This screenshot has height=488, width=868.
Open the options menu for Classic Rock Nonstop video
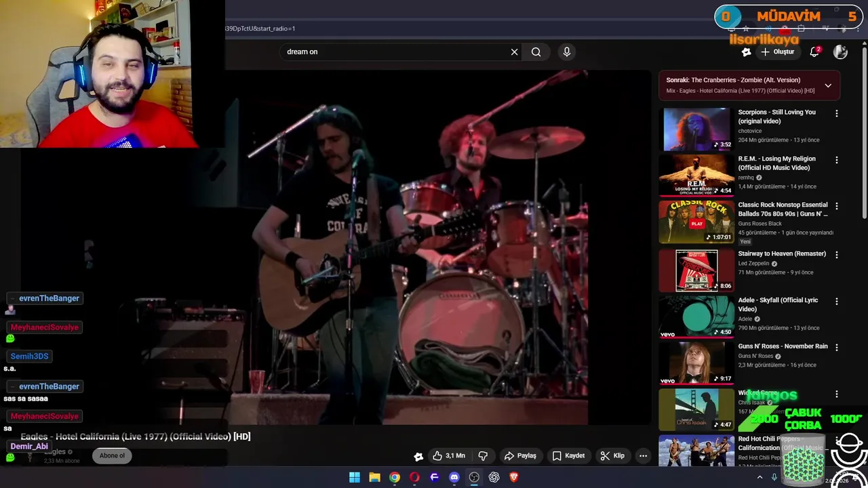tap(836, 206)
